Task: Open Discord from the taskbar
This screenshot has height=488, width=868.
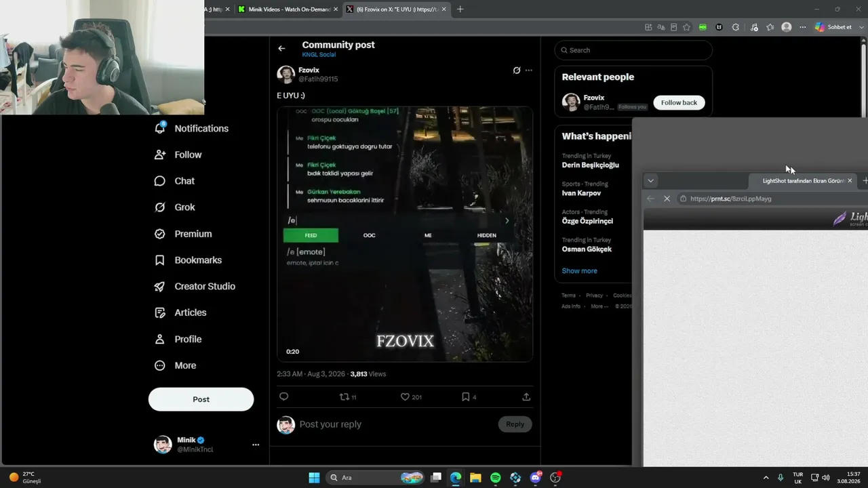Action: pos(535,478)
